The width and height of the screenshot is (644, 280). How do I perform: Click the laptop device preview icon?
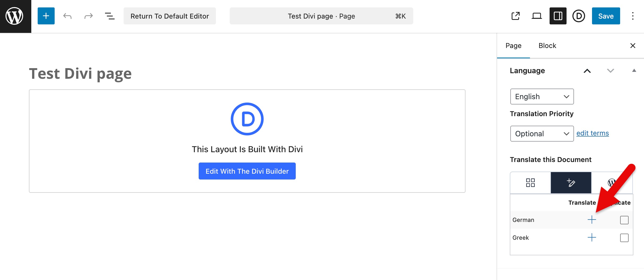click(x=537, y=16)
